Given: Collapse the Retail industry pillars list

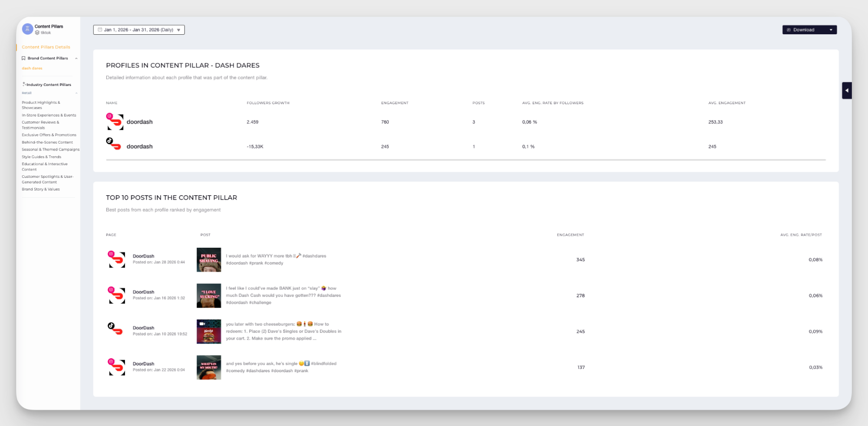Looking at the screenshot, I should pos(76,92).
